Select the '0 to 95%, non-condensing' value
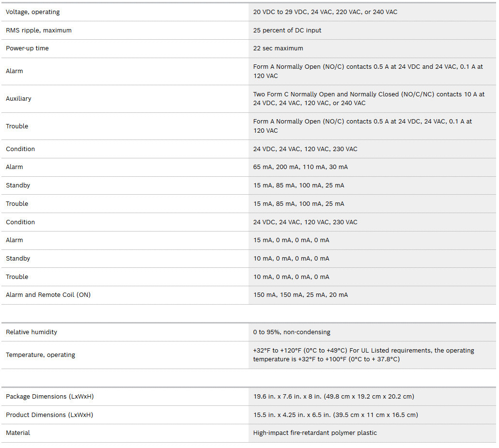 [292, 332]
